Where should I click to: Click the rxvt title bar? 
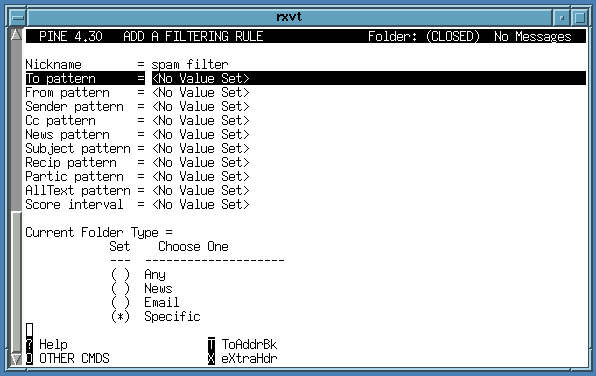tap(289, 17)
